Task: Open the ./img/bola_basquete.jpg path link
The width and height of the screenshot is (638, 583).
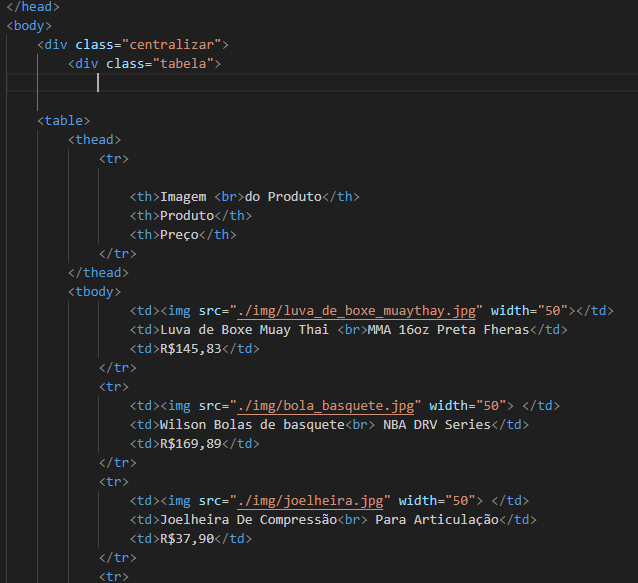Action: (326, 406)
